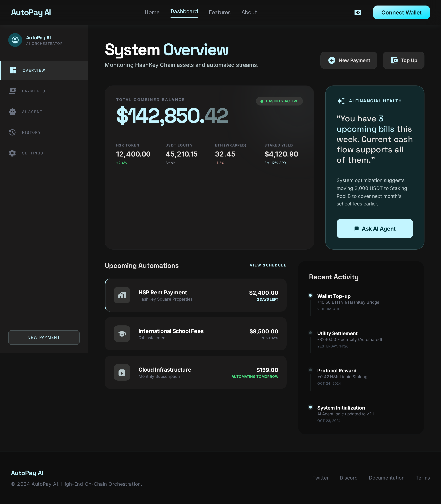Click the AutoPay AI profile avatar icon
Viewport: 441px width, 504px height.
[15, 40]
